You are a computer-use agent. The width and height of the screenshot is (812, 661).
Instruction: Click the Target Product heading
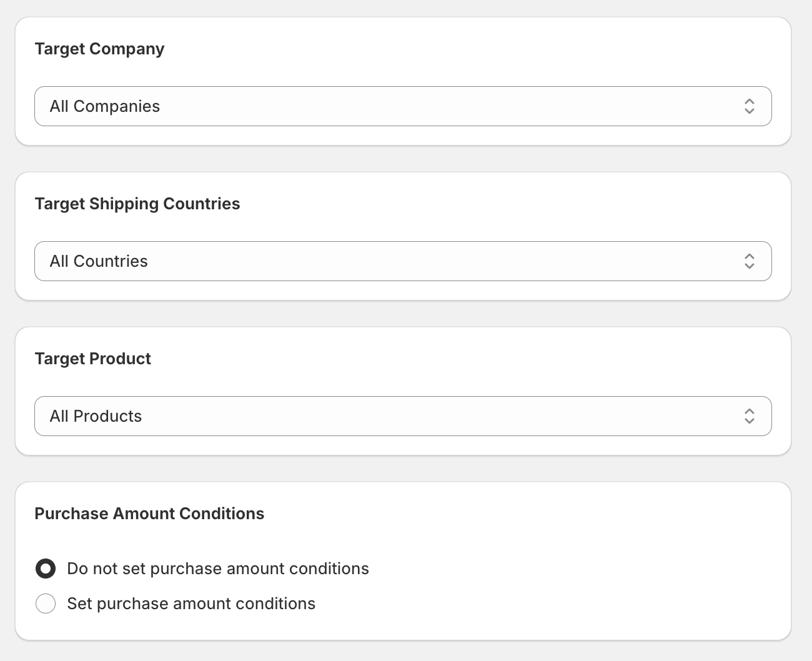[x=93, y=359]
